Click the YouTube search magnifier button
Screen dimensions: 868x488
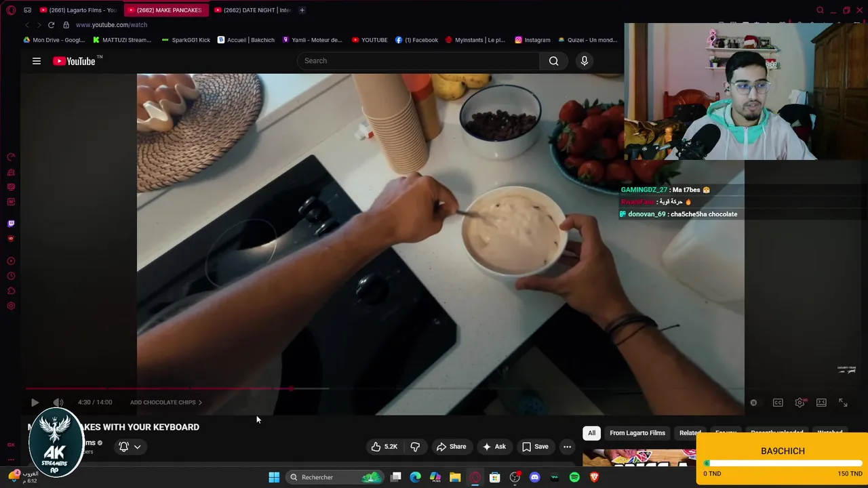pos(554,61)
